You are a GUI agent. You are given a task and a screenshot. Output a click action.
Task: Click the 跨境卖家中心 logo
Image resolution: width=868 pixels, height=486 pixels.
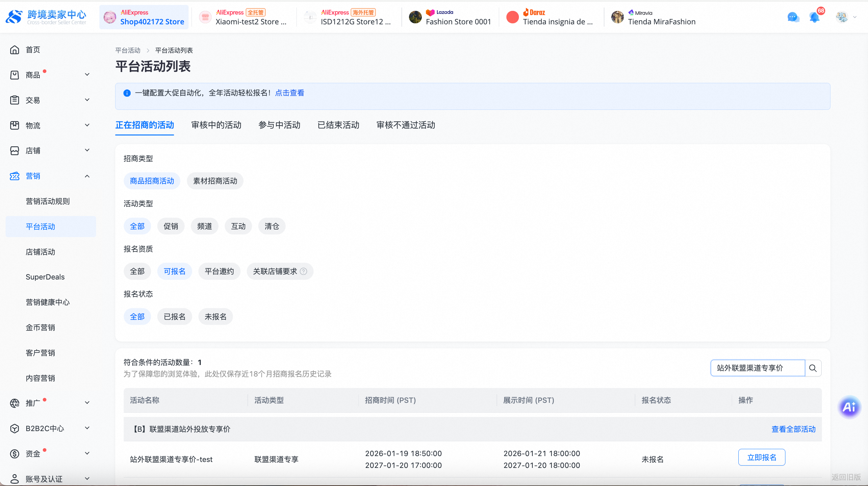46,17
